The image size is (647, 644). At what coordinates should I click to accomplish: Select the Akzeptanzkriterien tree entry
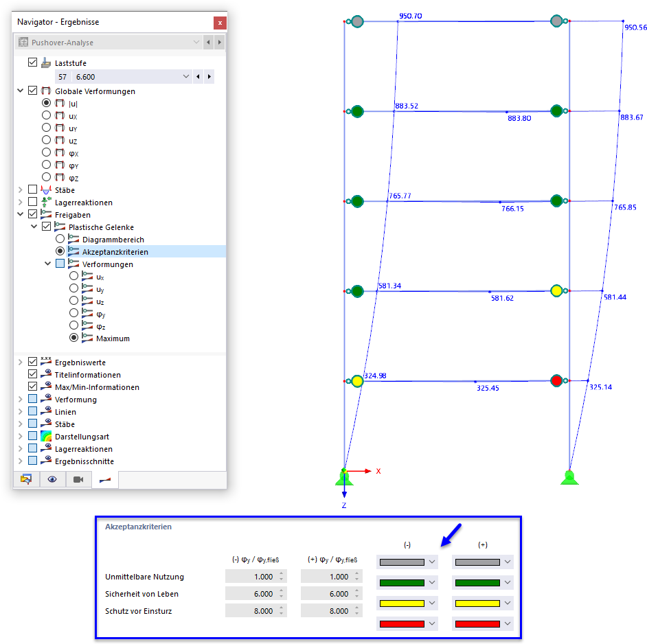click(x=115, y=252)
